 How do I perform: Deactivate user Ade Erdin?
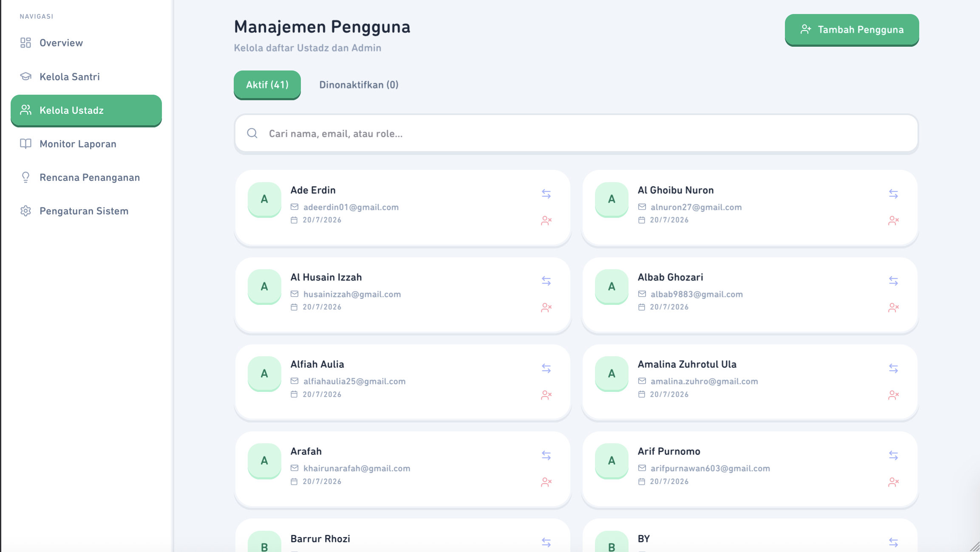tap(546, 221)
